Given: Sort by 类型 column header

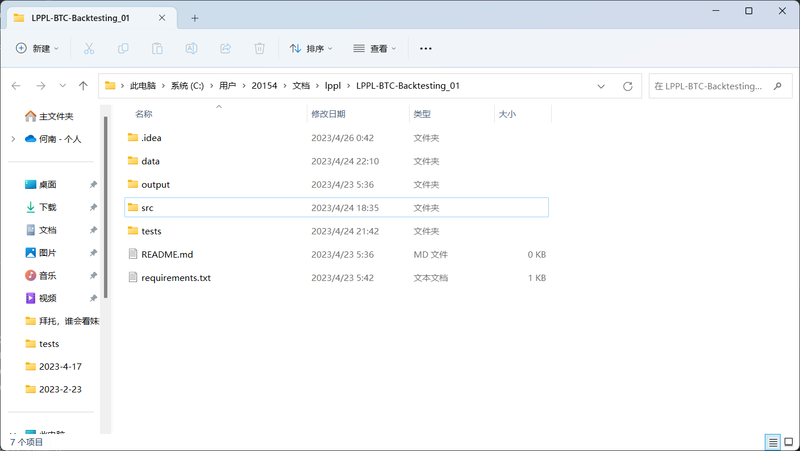Looking at the screenshot, I should coord(422,114).
